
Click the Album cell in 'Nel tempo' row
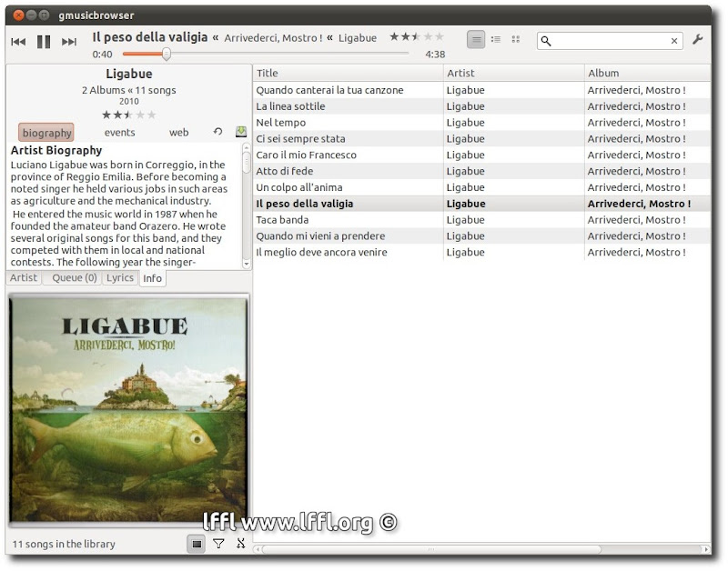click(647, 123)
